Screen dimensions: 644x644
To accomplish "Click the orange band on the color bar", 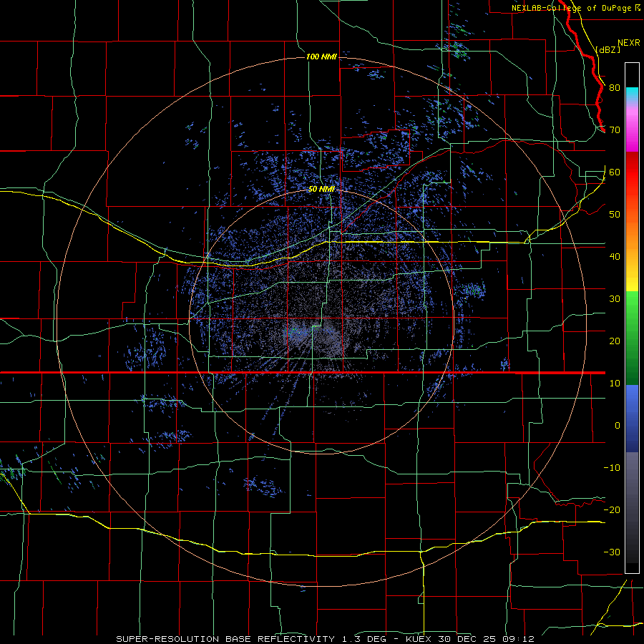I will coord(632,234).
